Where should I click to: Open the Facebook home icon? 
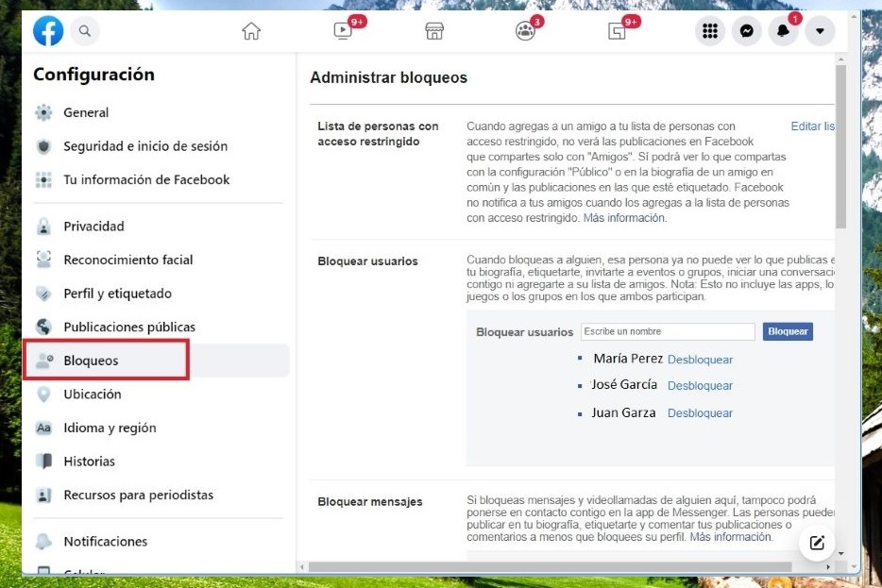point(251,30)
